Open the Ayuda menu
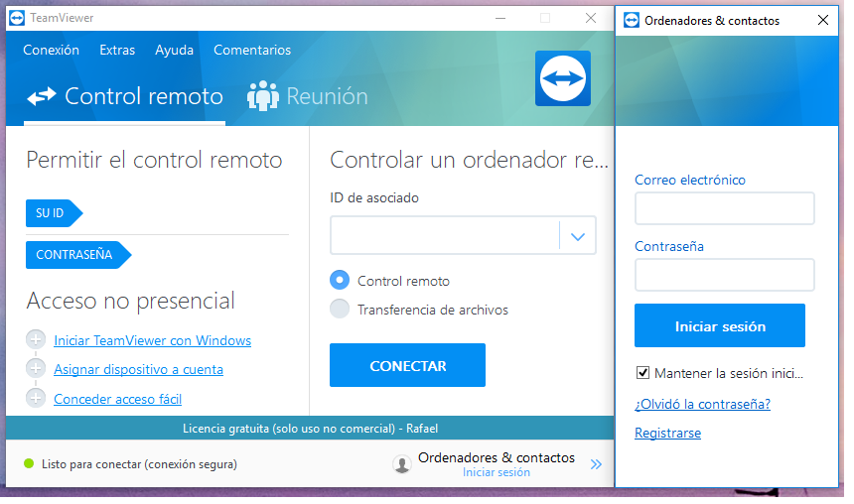The image size is (854, 504). tap(175, 50)
